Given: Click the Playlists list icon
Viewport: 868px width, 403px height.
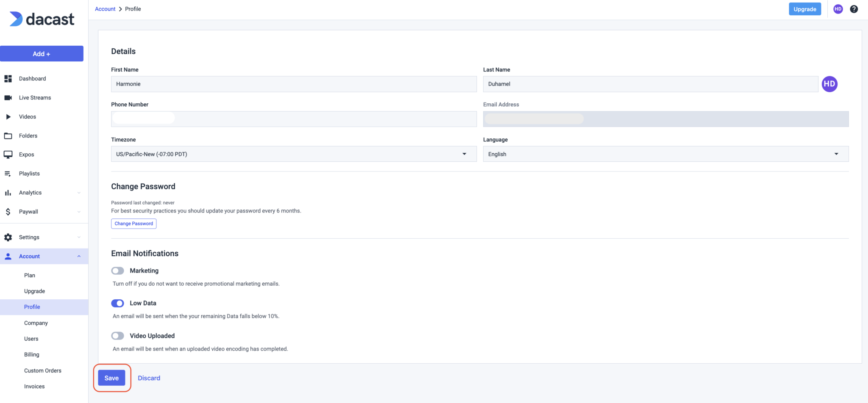Looking at the screenshot, I should click(8, 174).
